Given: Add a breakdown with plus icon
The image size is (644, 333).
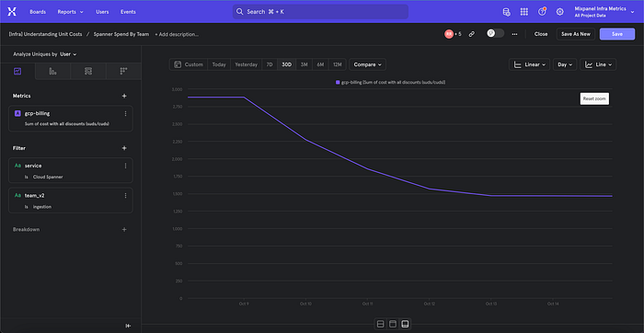Looking at the screenshot, I should point(124,230).
